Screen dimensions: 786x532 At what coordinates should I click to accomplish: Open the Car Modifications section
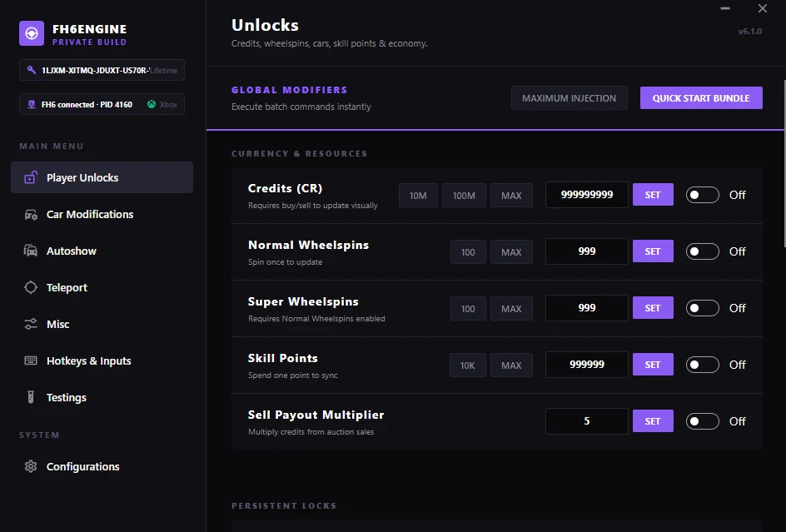(x=102, y=214)
